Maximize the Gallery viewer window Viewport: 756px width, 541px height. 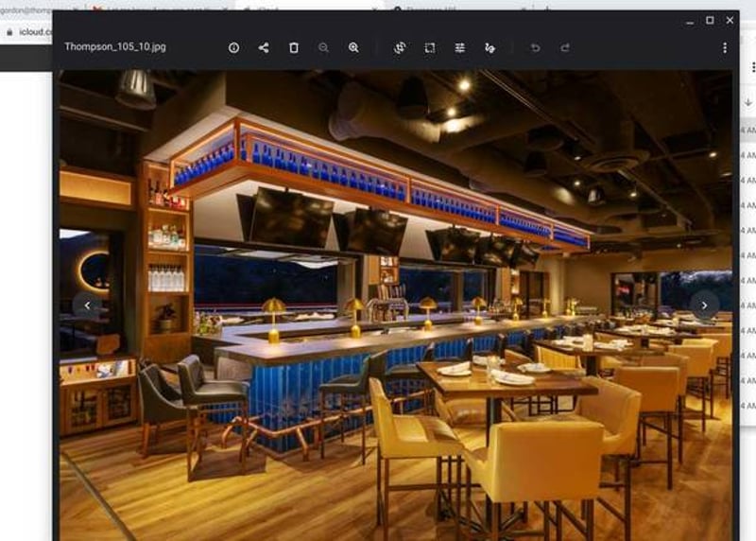[x=710, y=20]
